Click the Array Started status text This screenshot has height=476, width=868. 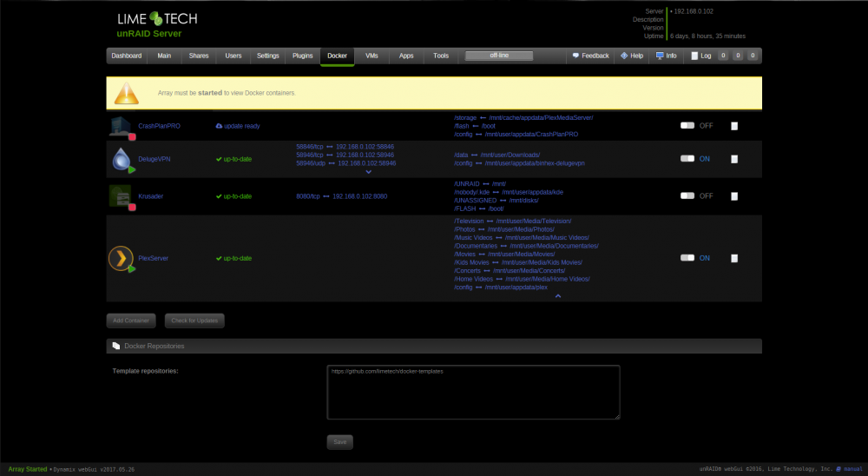[x=28, y=469]
